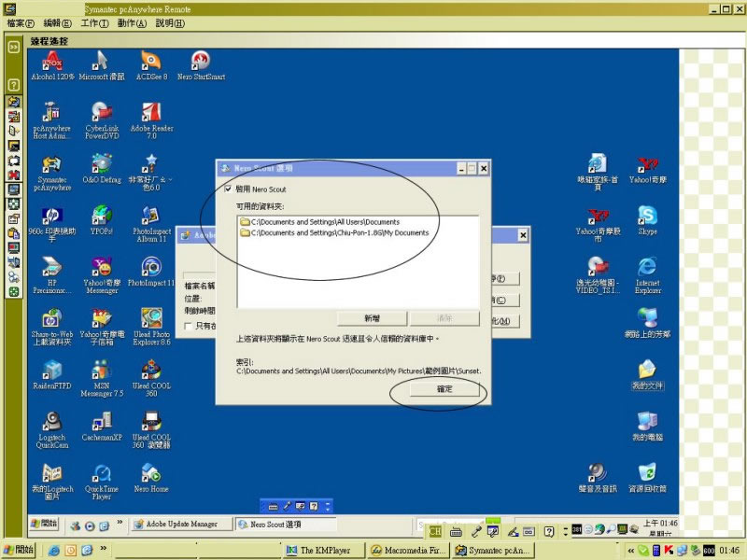Select the pcAnywhere Host Admin icon
Screen dimensions: 747x560
pyautogui.click(x=52, y=120)
